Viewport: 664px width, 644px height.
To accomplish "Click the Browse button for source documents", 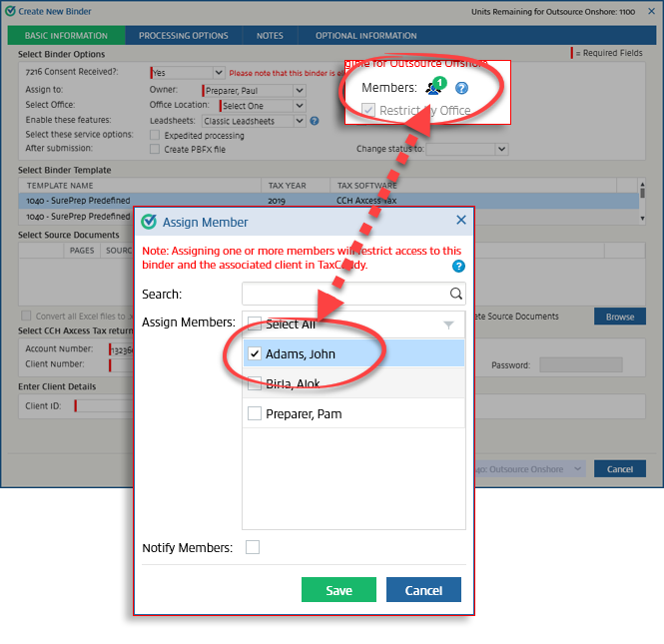I will point(619,317).
